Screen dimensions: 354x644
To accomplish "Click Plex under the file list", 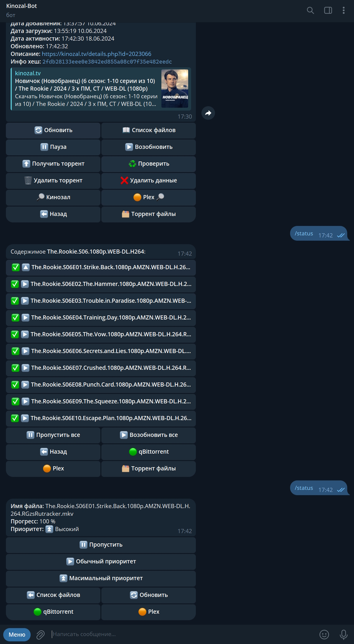I will point(53,468).
